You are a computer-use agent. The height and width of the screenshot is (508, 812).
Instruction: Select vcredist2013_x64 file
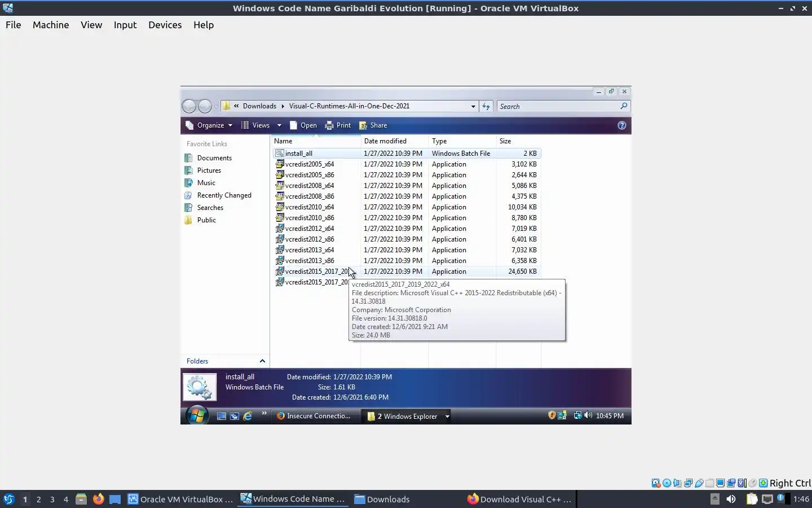click(407, 250)
